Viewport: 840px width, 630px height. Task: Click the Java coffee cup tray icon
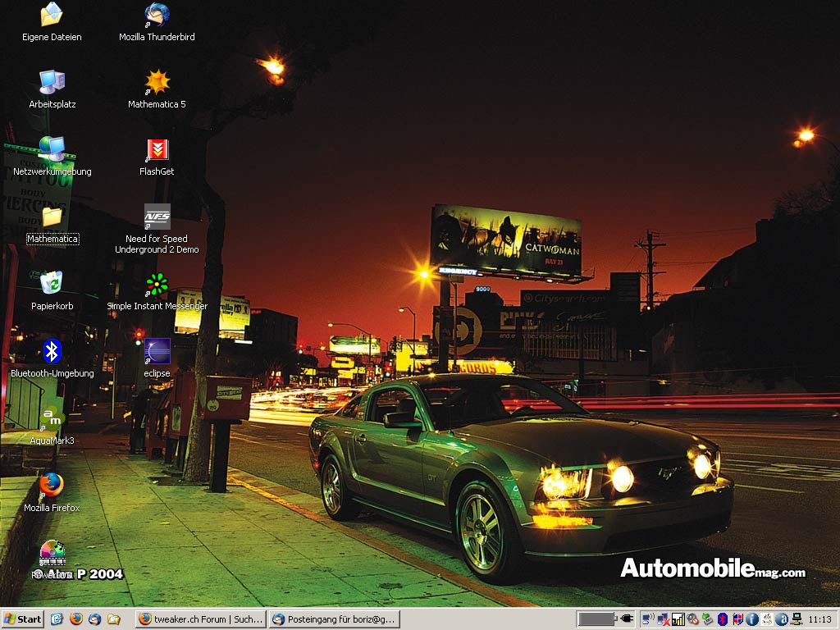pos(767,619)
